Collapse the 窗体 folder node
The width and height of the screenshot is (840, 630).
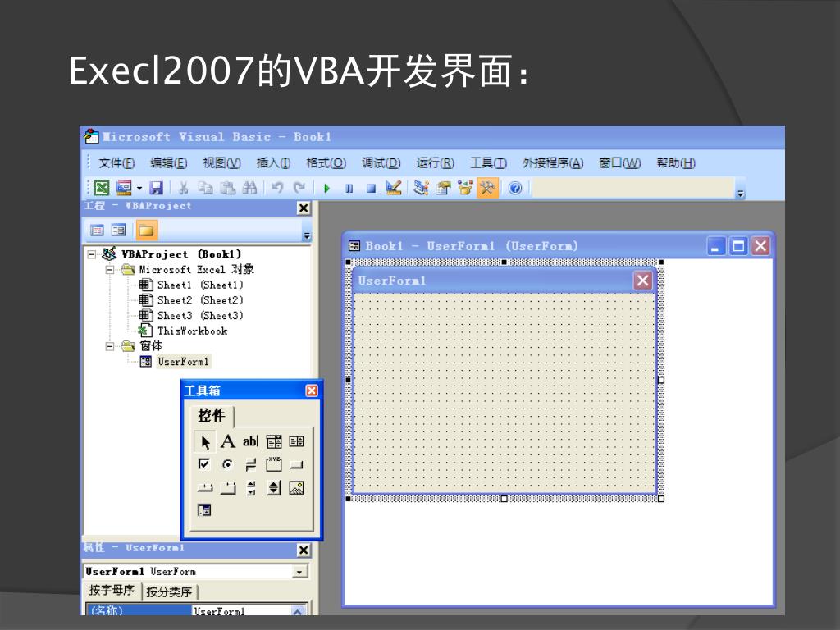coord(109,346)
